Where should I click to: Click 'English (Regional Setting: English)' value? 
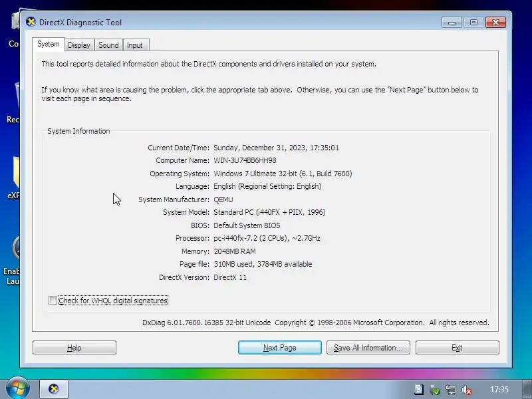click(267, 186)
